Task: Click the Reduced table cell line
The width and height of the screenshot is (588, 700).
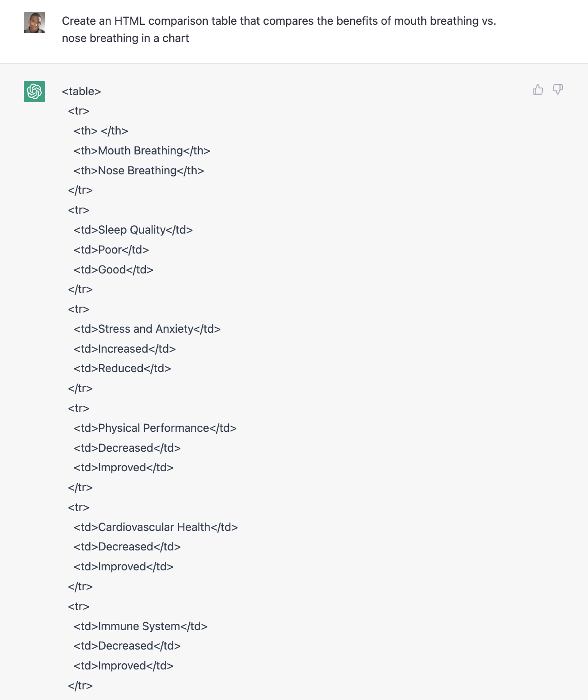Action: tap(122, 369)
